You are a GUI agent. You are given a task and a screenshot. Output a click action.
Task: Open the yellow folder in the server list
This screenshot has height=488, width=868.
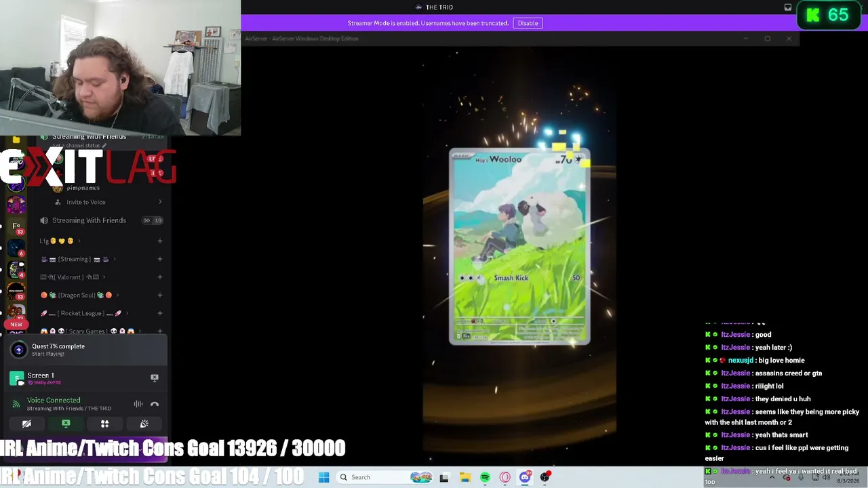coord(16,140)
